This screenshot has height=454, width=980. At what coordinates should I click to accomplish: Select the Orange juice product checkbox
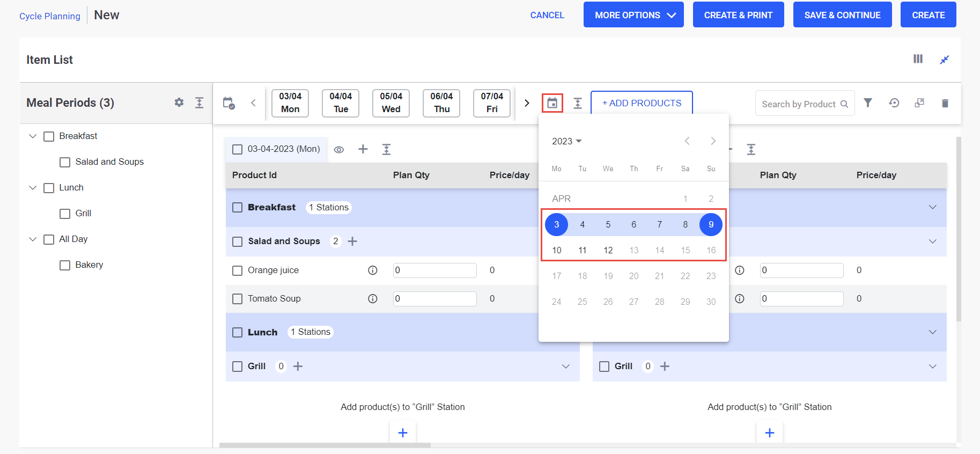238,270
